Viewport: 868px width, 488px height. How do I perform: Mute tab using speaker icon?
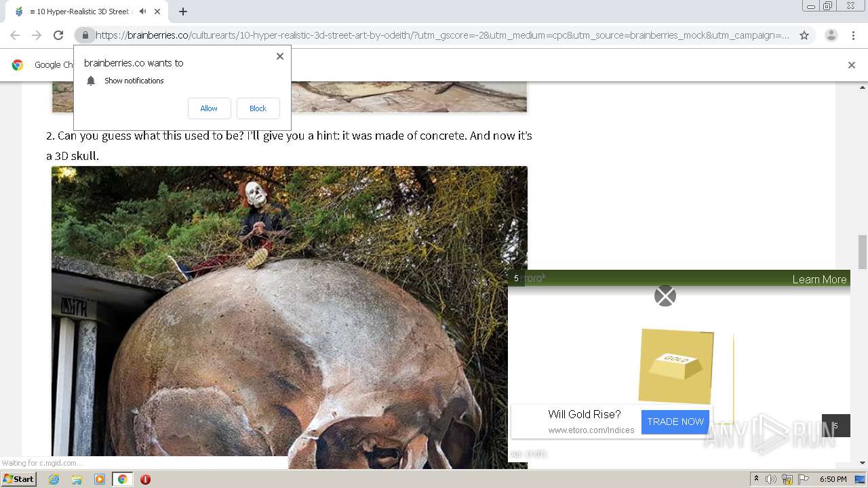pos(142,12)
